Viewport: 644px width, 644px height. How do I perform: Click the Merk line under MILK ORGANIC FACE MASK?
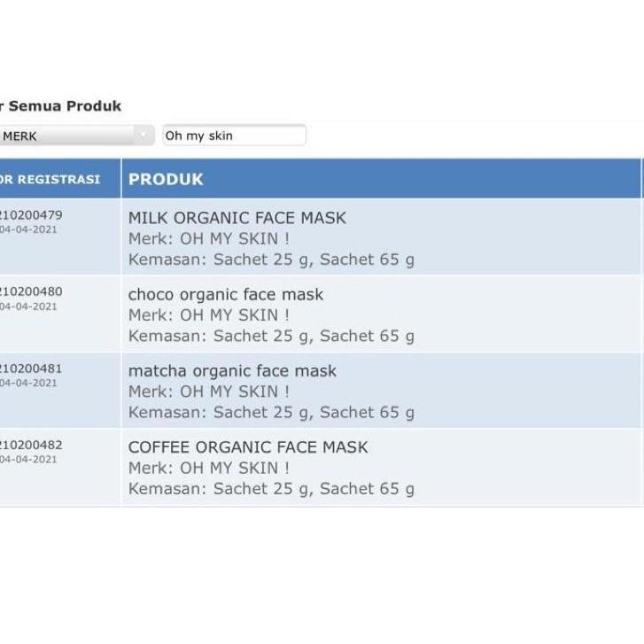(208, 239)
